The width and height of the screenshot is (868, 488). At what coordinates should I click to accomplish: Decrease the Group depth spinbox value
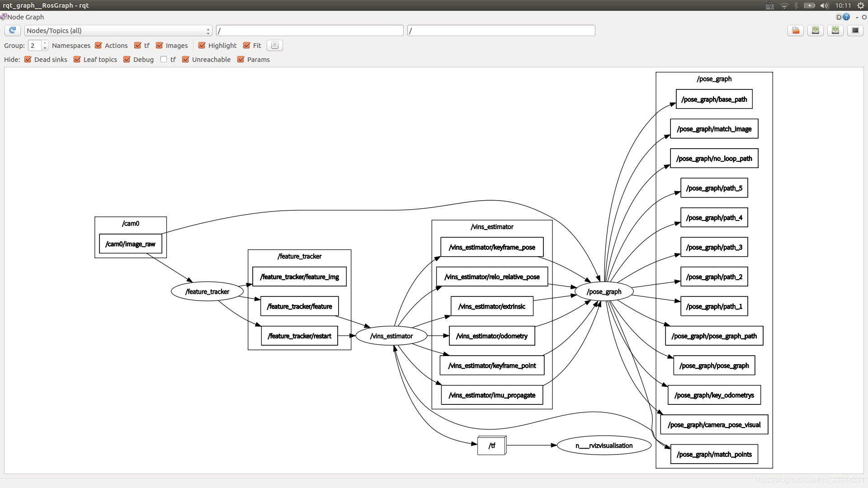point(45,47)
